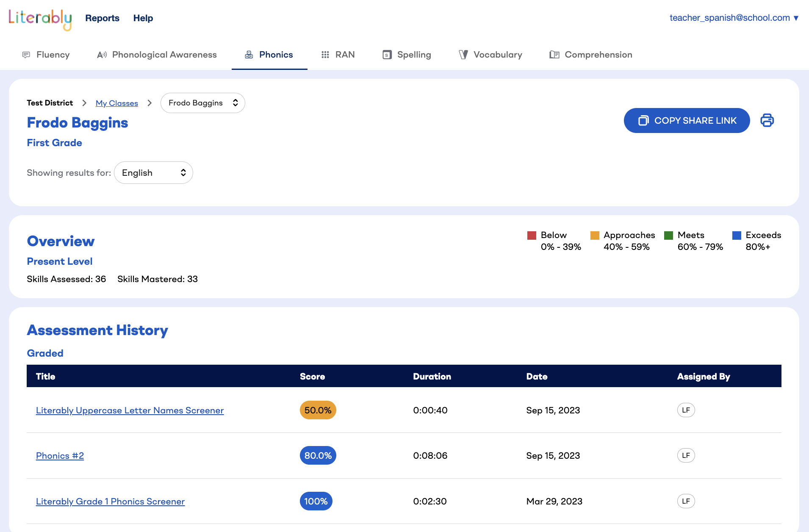Image resolution: width=809 pixels, height=532 pixels.
Task: Click the Mar 29, 2023 date cell
Action: pyautogui.click(x=554, y=501)
